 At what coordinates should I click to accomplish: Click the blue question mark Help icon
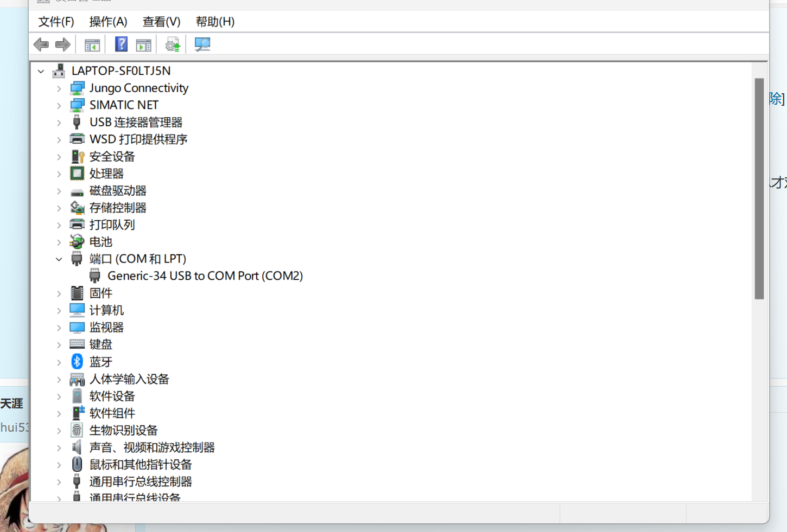121,44
